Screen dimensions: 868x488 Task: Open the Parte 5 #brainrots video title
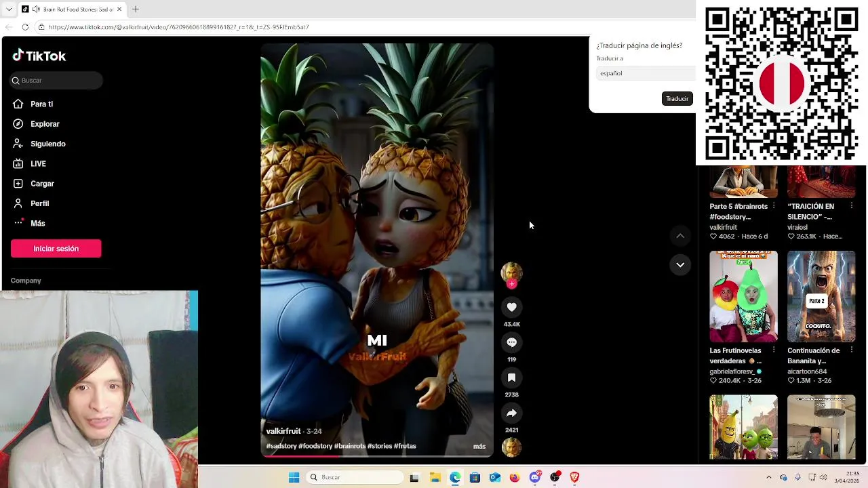[738, 211]
